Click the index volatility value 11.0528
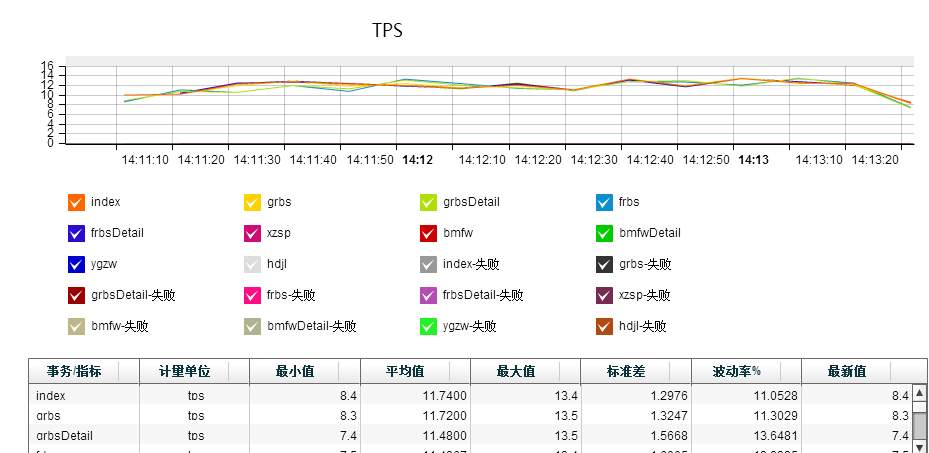Image resolution: width=929 pixels, height=453 pixels. [777, 396]
